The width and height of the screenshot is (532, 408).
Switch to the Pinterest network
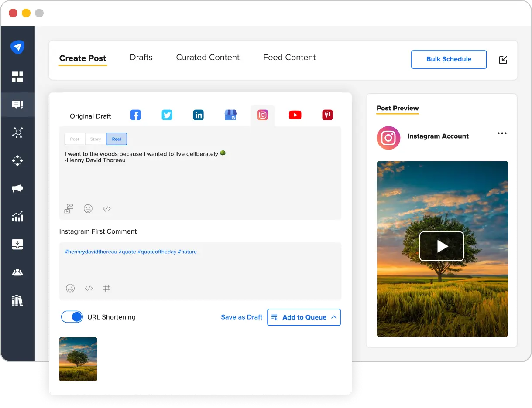[327, 115]
